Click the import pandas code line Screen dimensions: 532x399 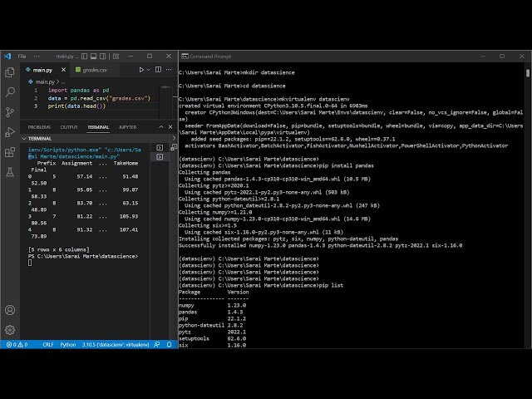click(78, 91)
